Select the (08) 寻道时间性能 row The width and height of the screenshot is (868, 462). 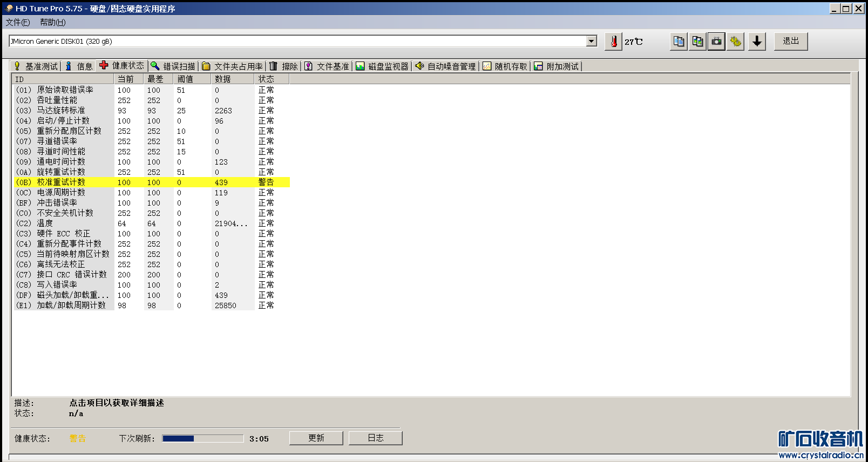(x=152, y=152)
